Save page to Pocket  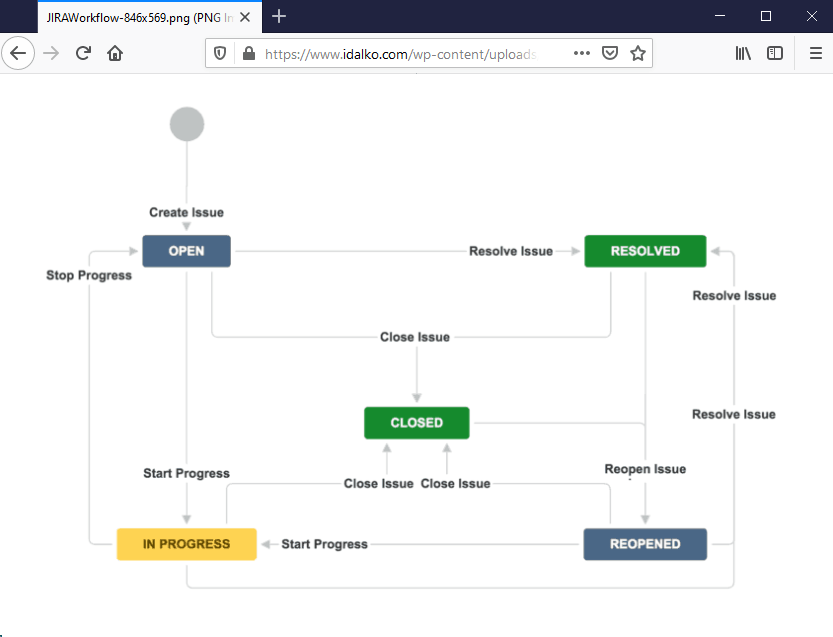click(x=609, y=54)
